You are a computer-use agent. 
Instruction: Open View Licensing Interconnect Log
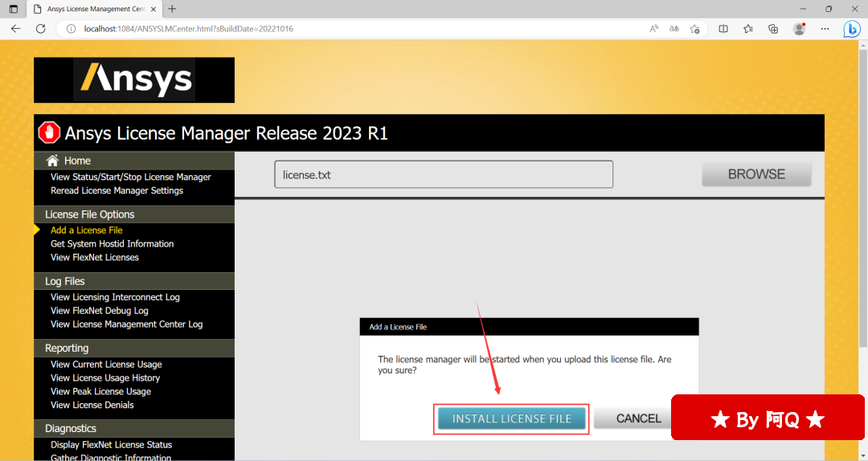115,297
